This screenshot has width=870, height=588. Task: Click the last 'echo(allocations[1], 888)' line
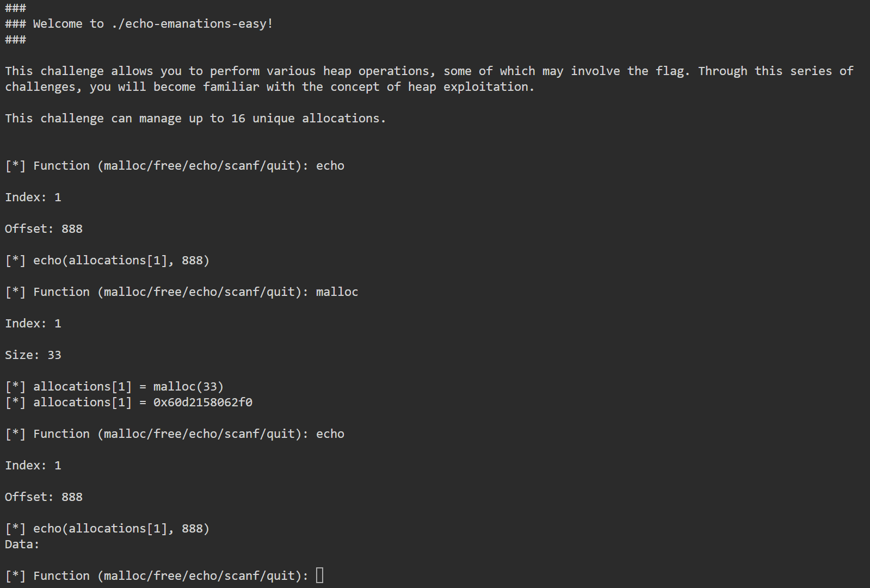[107, 528]
